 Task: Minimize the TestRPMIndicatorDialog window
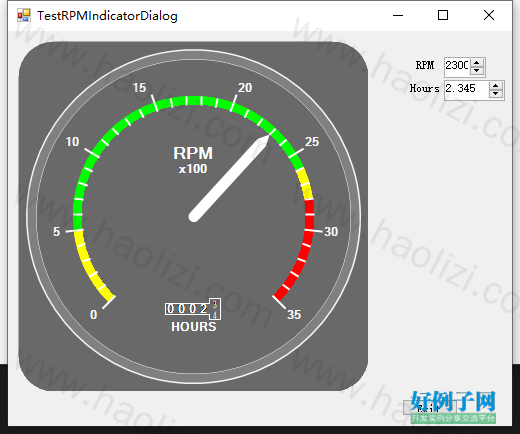[x=398, y=15]
